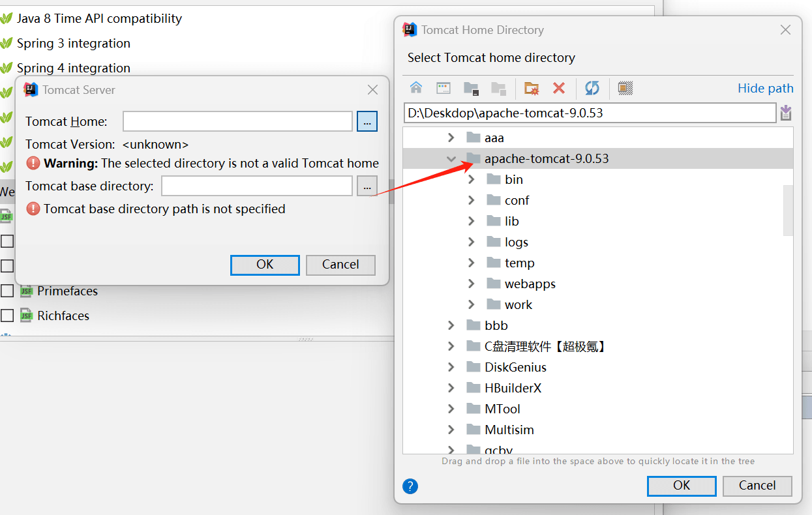This screenshot has width=812, height=515.
Task: Click Cancel in Tomcat Server dialog
Action: (x=340, y=265)
